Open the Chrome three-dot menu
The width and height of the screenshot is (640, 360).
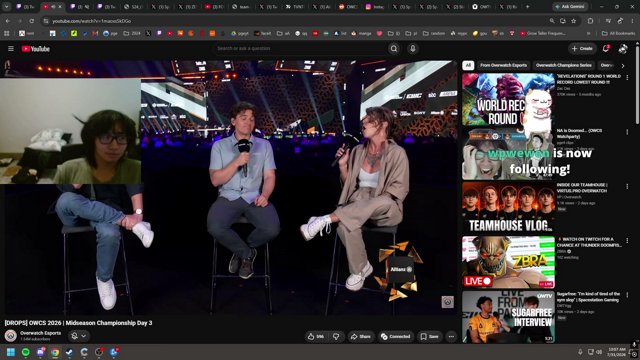click(633, 21)
